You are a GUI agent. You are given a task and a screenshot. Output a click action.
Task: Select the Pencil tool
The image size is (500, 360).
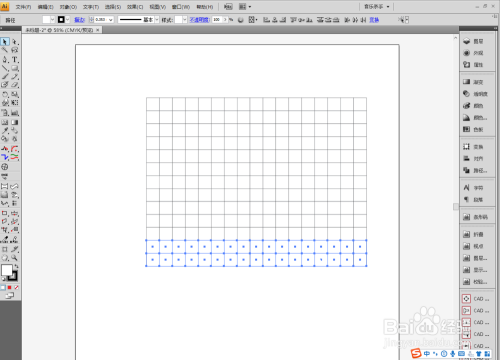[x=15, y=77]
